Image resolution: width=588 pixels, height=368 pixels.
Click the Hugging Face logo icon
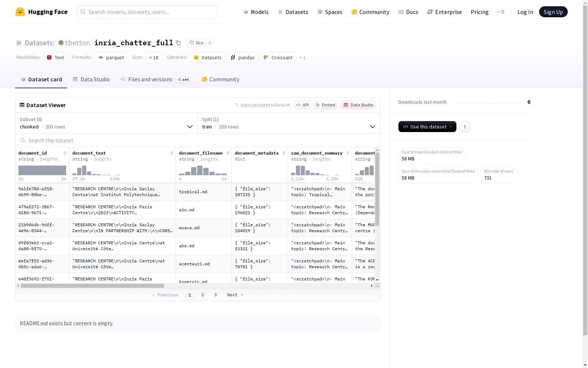pyautogui.click(x=20, y=12)
